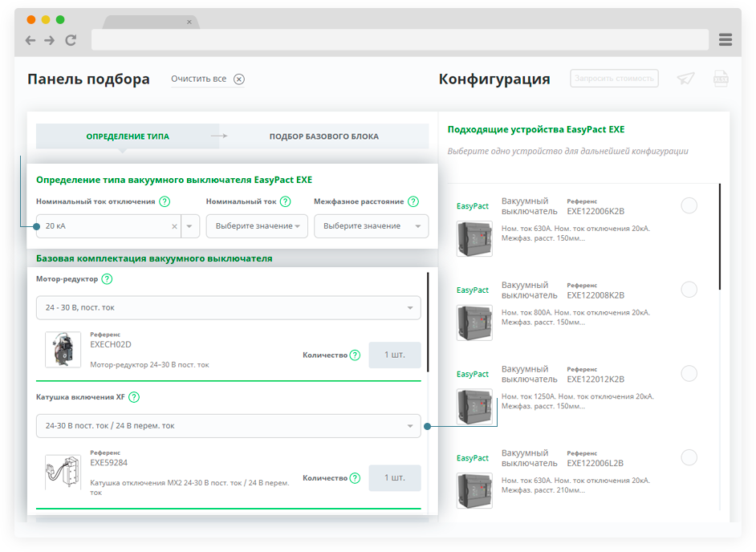Click the reference text EXECH02D
The width and height of the screenshot is (756, 552).
111,344
